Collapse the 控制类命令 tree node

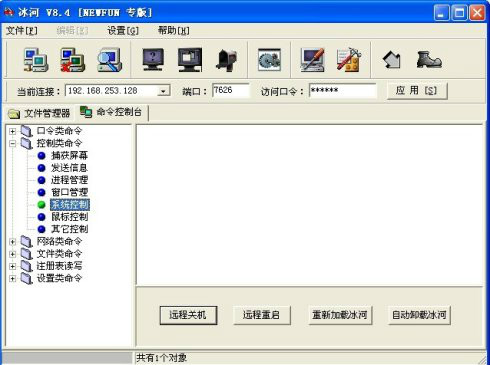pos(13,144)
